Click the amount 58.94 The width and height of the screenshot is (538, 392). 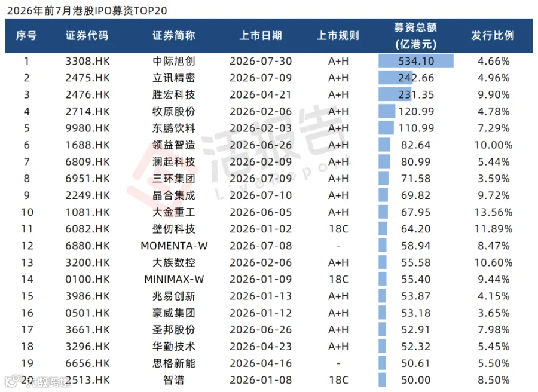pyautogui.click(x=416, y=246)
